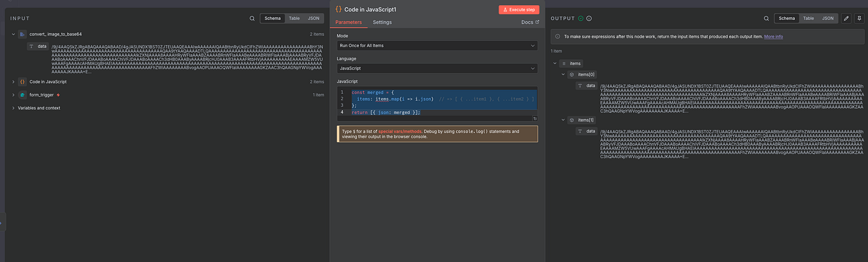The width and height of the screenshot is (868, 262).
Task: Click the pencil edit output icon
Action: tap(846, 19)
